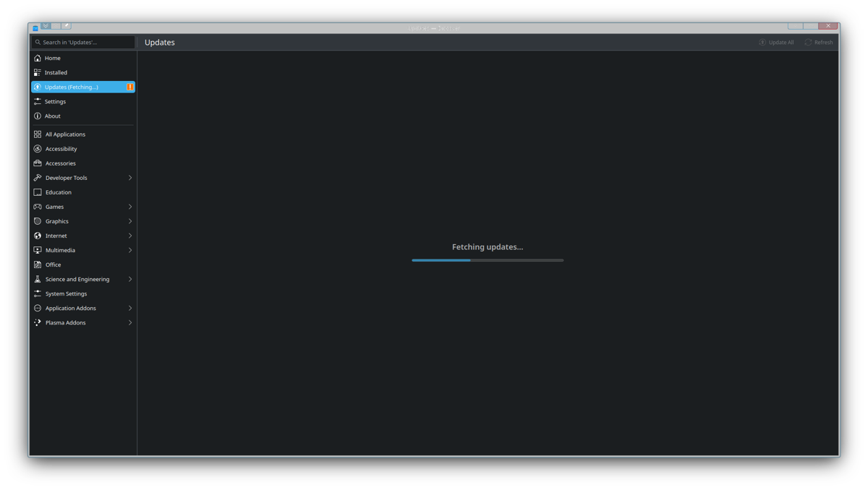Click the Office document icon

click(x=38, y=265)
